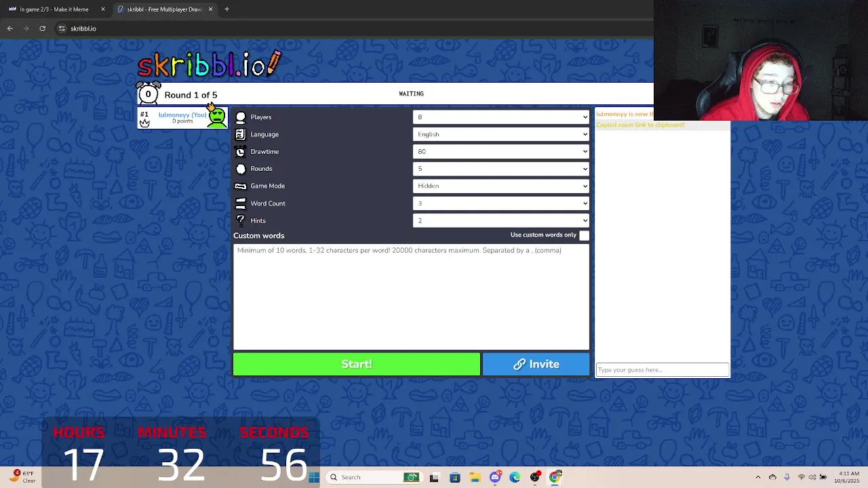Click the 'Custom words' heading

[x=258, y=235]
